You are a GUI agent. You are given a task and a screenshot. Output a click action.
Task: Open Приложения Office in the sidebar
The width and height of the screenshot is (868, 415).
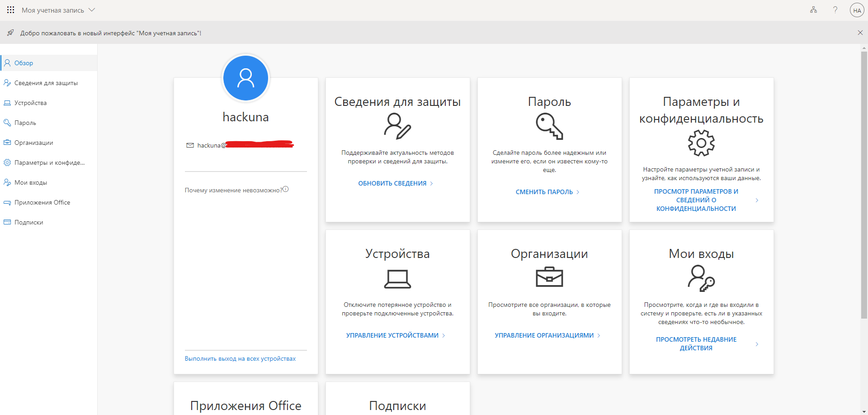coord(49,202)
